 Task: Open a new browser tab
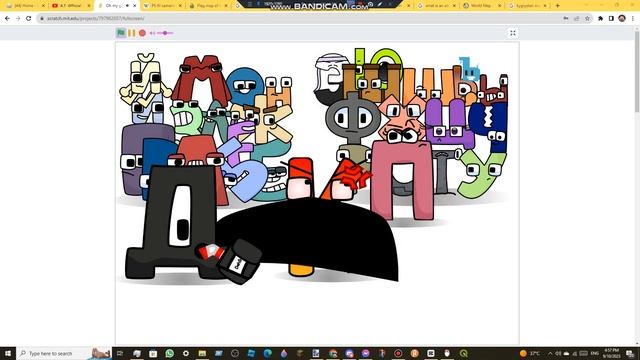(x=558, y=6)
